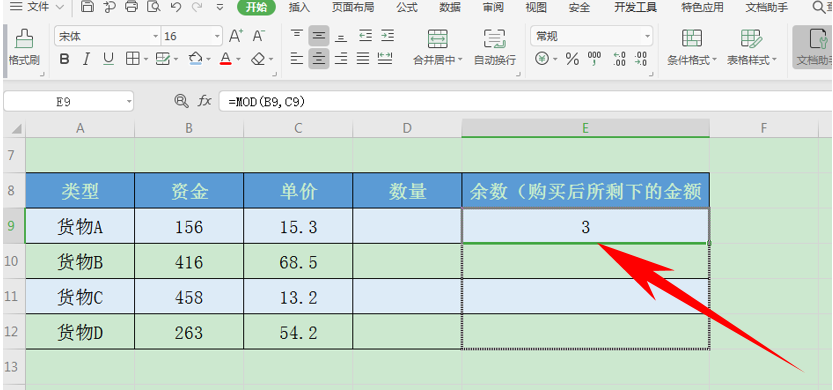
Task: Decrease font size with the A- icon
Action: click(x=259, y=36)
